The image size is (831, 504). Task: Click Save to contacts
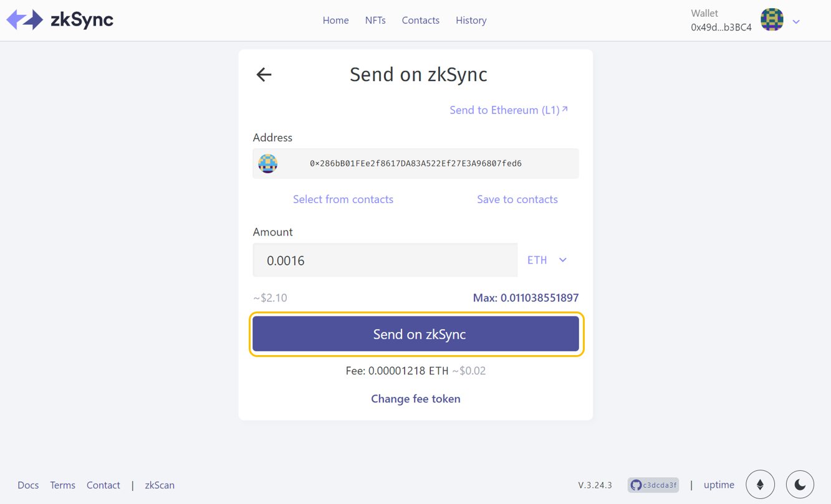tap(517, 199)
